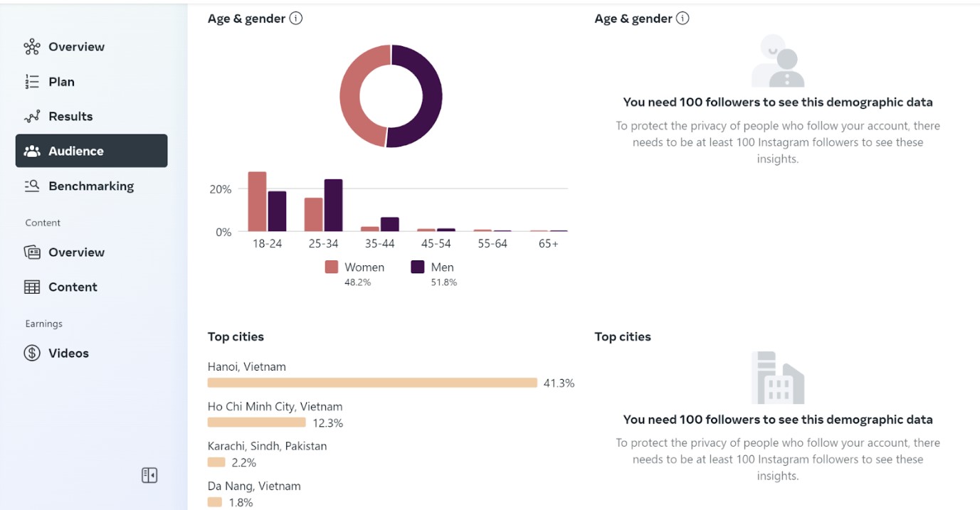Open info tooltip beside left Age & gender
The width and height of the screenshot is (980, 510).
pyautogui.click(x=296, y=18)
